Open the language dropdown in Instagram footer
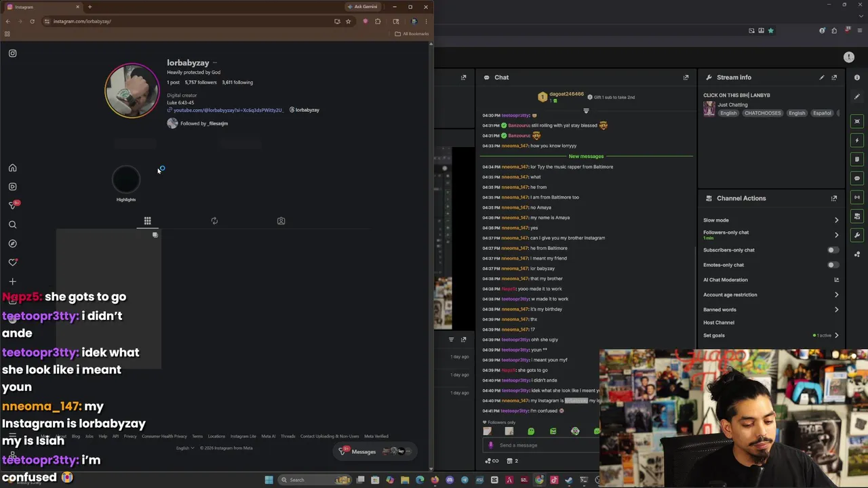Image resolution: width=868 pixels, height=488 pixels. point(185,448)
